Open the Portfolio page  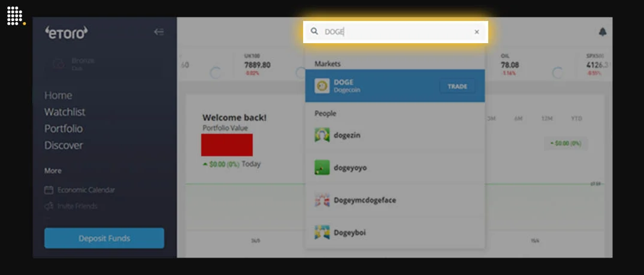(x=64, y=129)
